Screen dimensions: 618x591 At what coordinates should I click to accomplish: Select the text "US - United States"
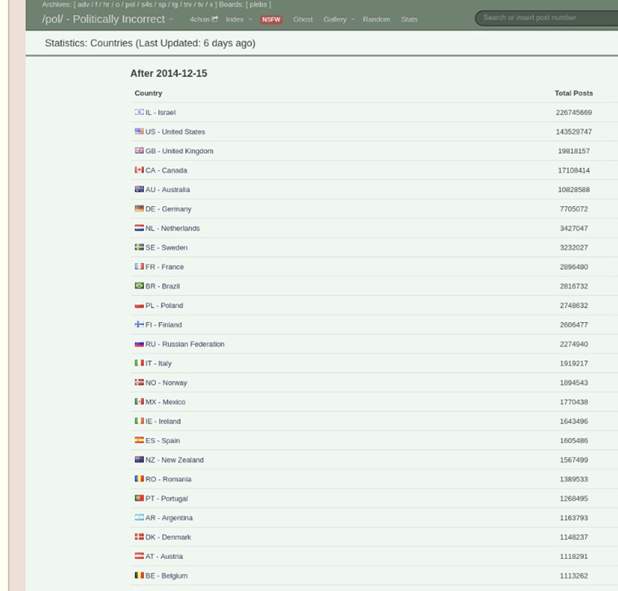(x=175, y=132)
